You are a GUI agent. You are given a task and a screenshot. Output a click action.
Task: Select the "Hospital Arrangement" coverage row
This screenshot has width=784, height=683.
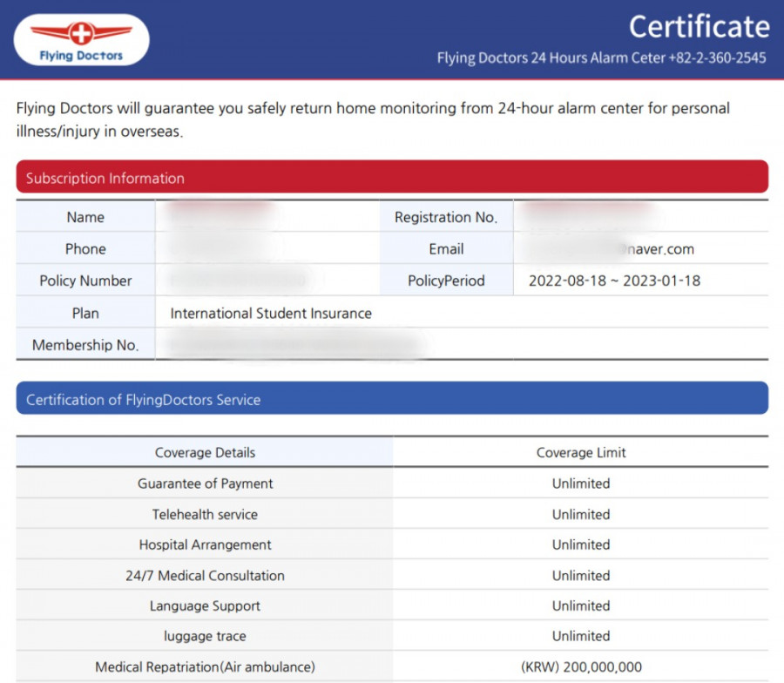392,544
